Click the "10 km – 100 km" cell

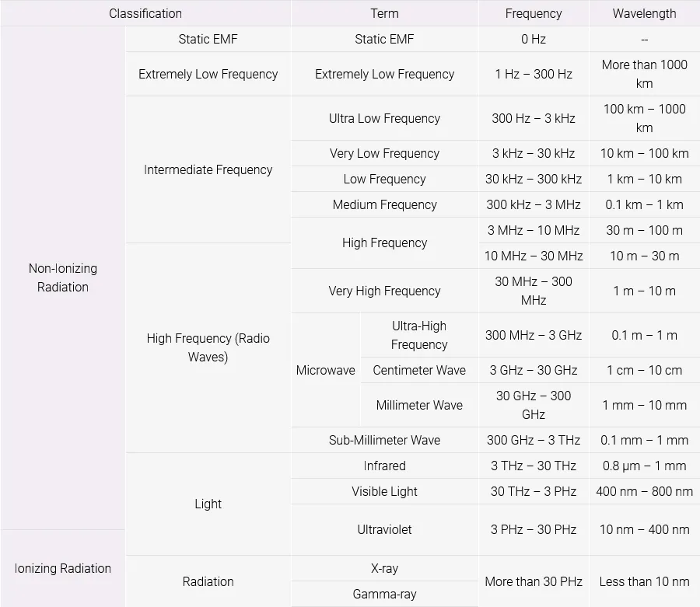pos(644,153)
